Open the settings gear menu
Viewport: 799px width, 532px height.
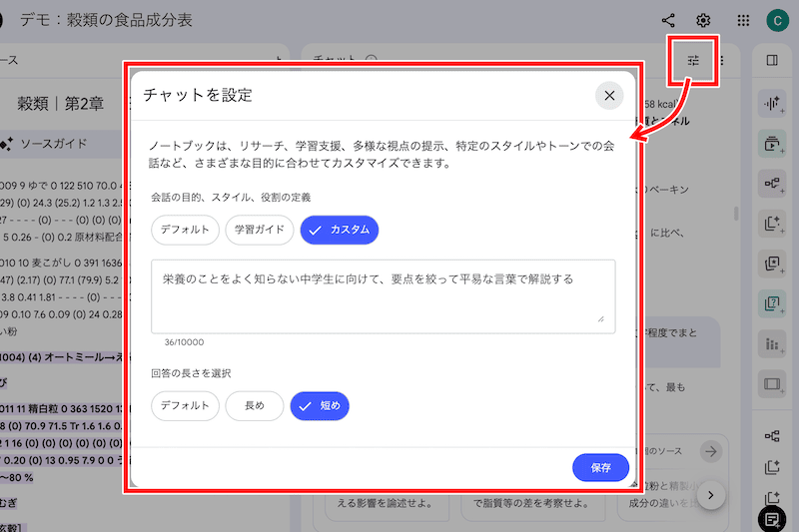coord(703,20)
